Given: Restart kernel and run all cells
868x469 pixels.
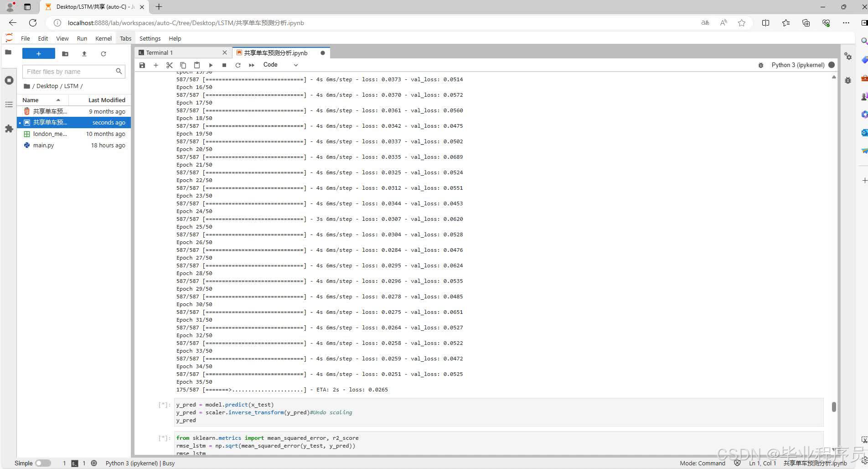Looking at the screenshot, I should pos(252,65).
